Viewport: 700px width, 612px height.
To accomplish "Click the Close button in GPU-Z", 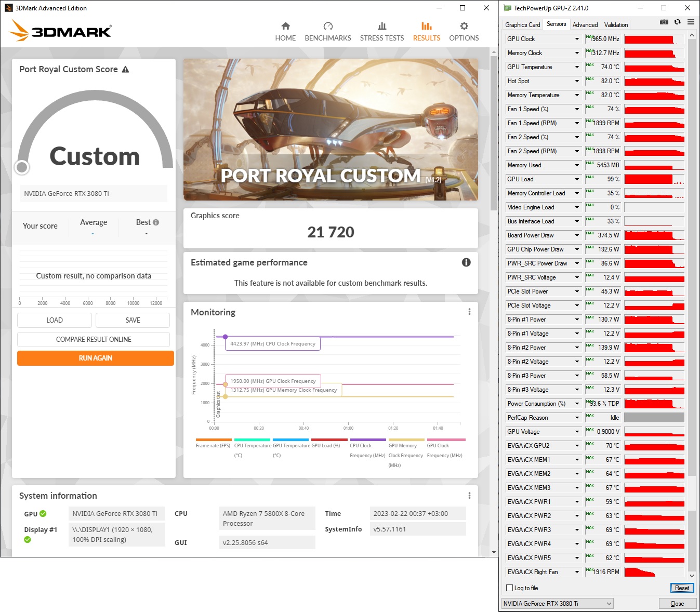I will click(x=677, y=604).
